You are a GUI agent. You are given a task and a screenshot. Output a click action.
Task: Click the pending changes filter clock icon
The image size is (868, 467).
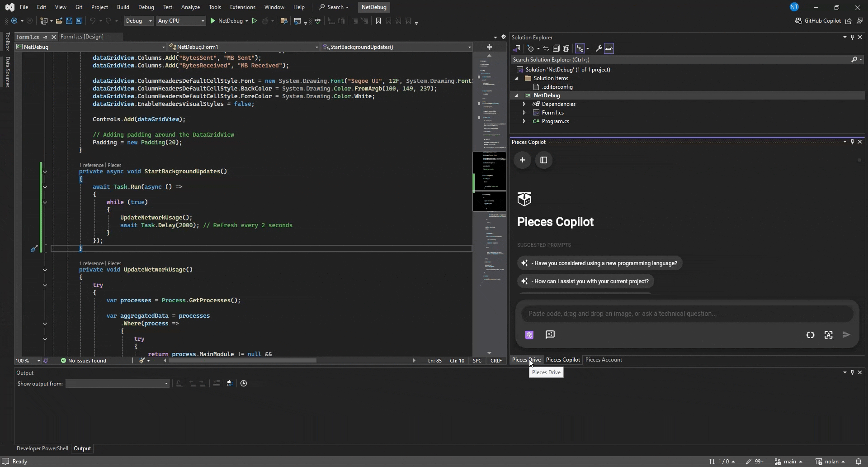point(531,48)
